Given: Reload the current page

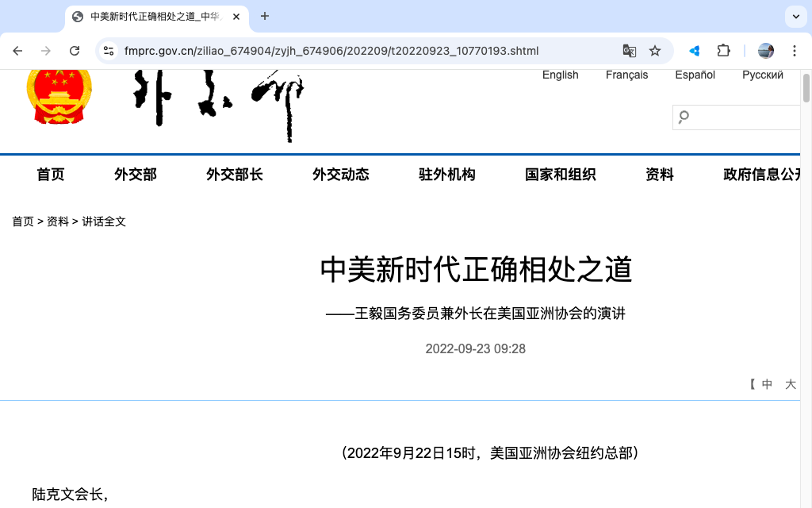Looking at the screenshot, I should [75, 51].
